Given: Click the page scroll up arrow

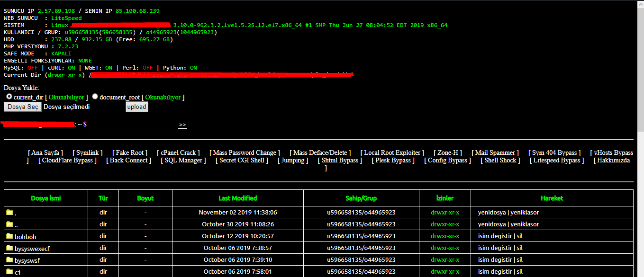Looking at the screenshot, I should tap(640, 4).
